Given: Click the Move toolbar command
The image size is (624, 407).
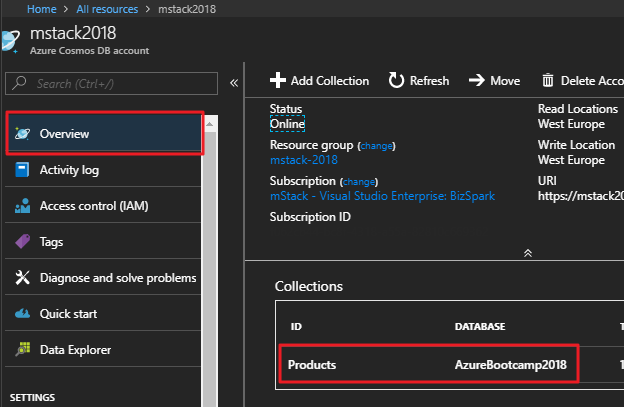Looking at the screenshot, I should pyautogui.click(x=494, y=81).
